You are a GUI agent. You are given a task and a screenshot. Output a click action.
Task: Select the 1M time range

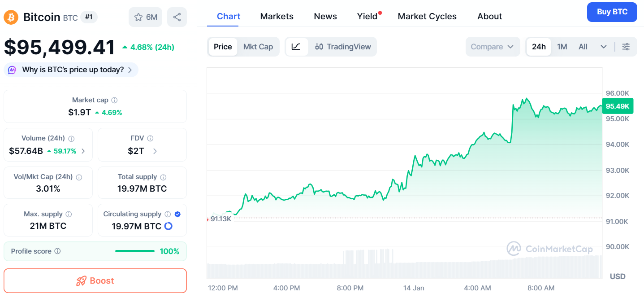tap(562, 47)
